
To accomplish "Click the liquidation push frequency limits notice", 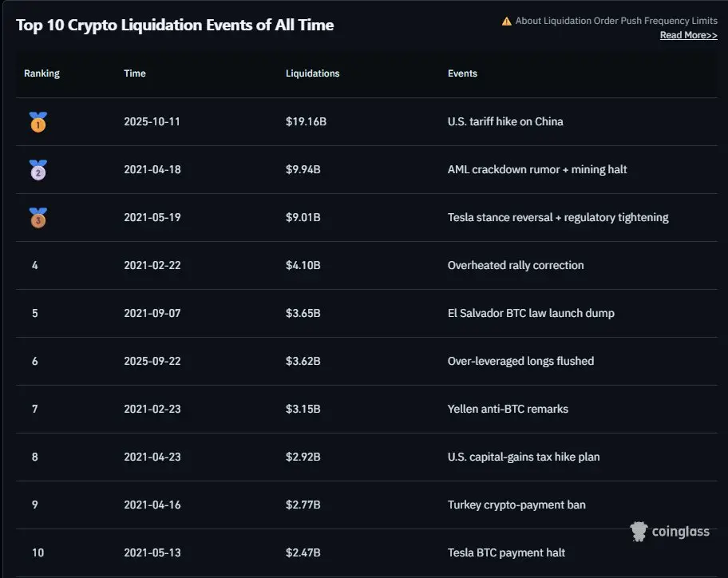I will point(616,21).
